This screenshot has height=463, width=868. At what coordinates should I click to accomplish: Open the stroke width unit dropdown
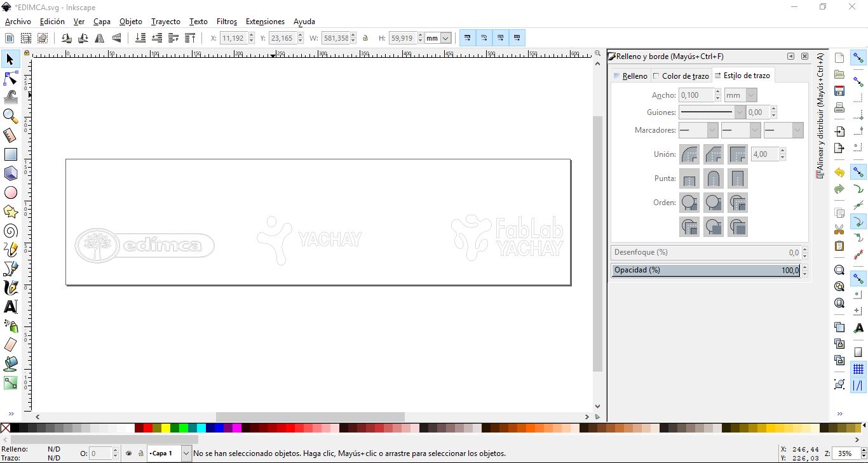740,95
